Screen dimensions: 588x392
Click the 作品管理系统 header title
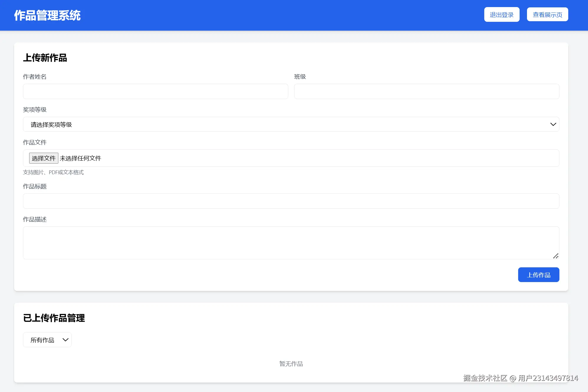point(47,15)
